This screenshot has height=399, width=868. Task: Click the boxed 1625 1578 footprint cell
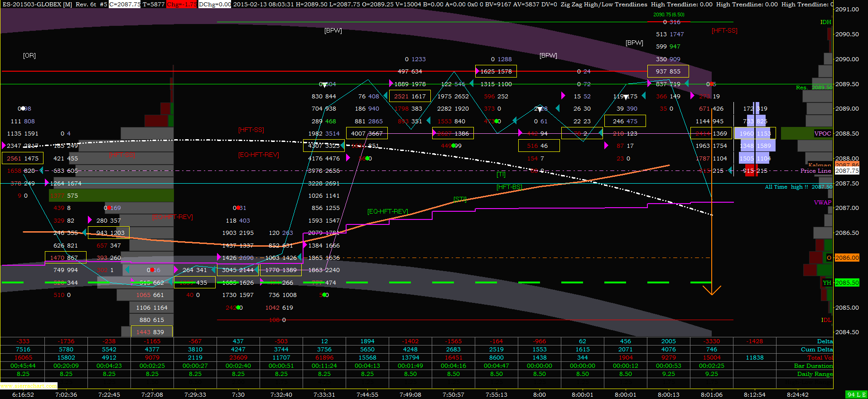[496, 71]
